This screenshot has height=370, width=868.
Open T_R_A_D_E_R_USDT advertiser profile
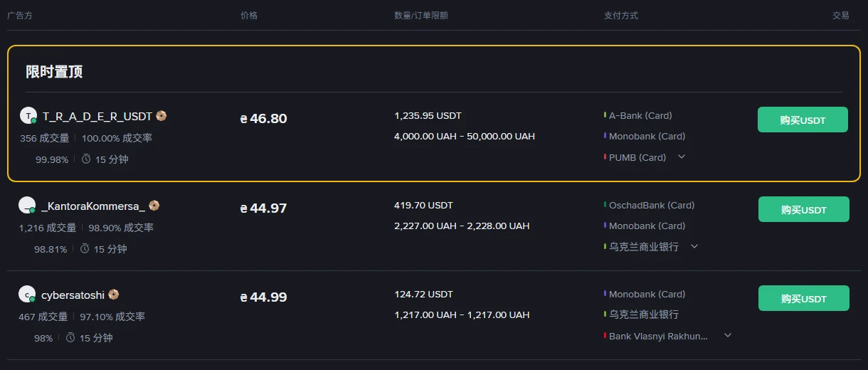tap(97, 115)
